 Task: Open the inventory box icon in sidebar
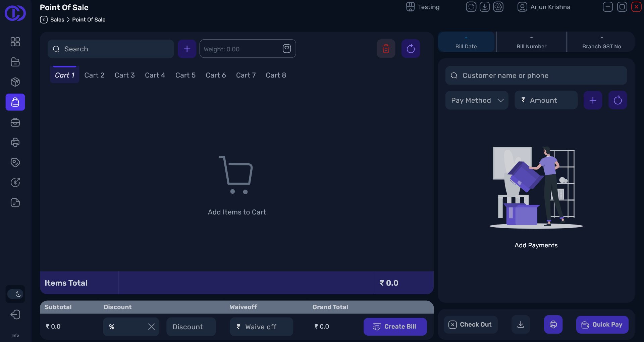tap(15, 82)
